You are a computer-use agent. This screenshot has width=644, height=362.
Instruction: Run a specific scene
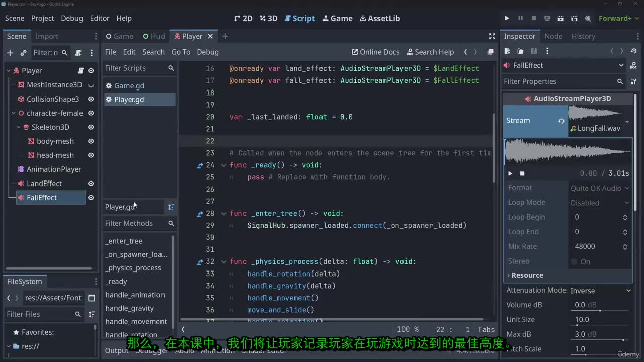pos(575,19)
